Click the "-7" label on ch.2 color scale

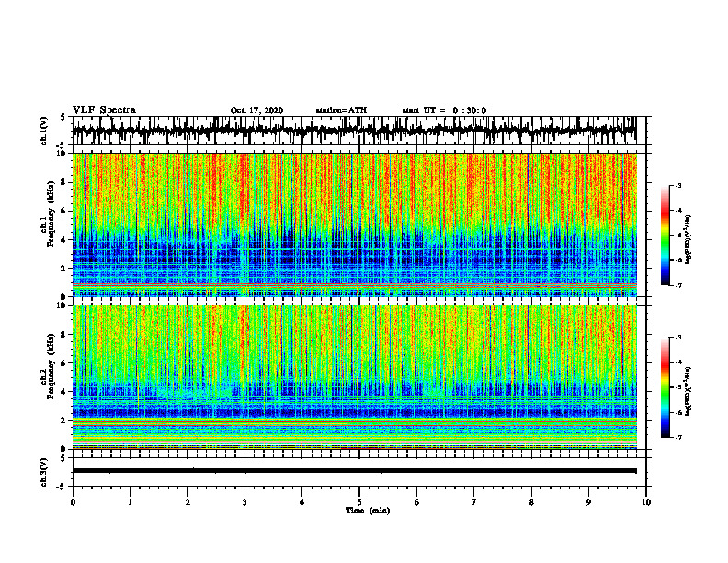tap(678, 437)
